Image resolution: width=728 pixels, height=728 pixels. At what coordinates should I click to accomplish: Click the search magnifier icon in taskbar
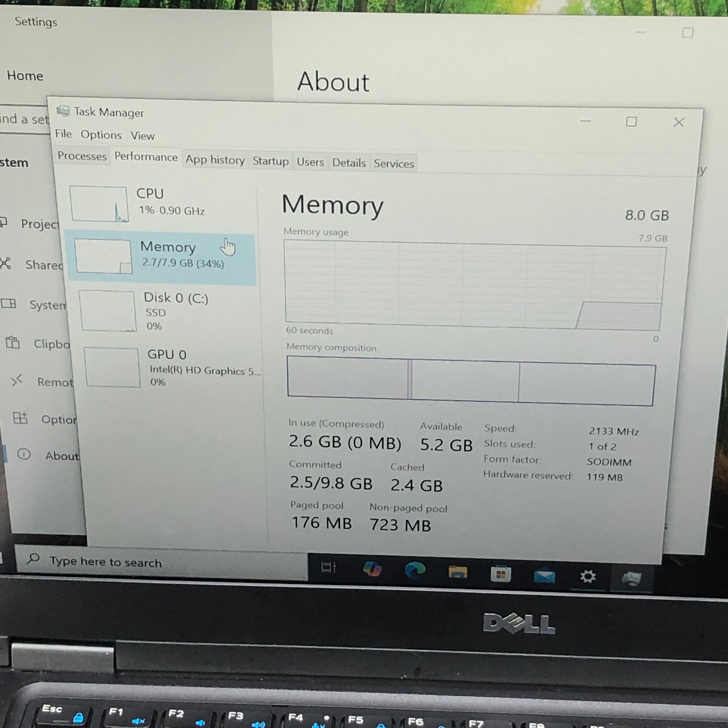coord(33,559)
